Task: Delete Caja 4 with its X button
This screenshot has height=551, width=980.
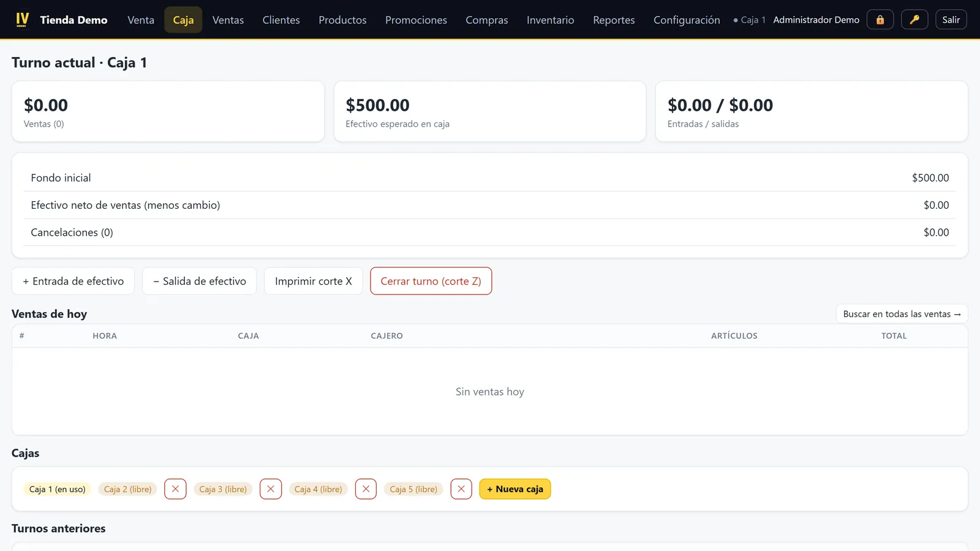Action: click(366, 489)
